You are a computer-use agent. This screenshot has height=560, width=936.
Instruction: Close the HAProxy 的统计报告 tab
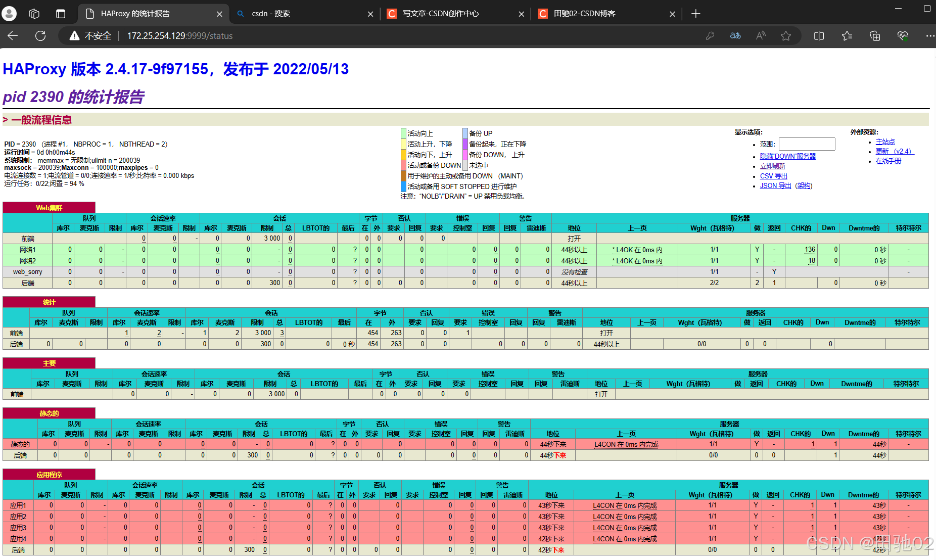(x=219, y=14)
